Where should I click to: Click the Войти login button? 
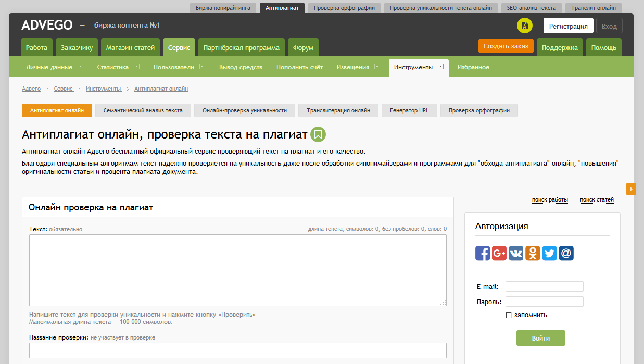(x=541, y=338)
